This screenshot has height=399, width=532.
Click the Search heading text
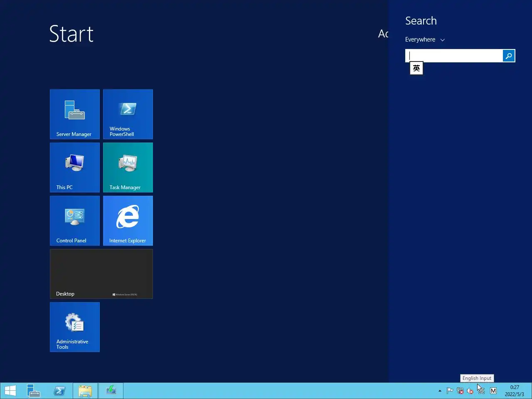click(x=421, y=21)
